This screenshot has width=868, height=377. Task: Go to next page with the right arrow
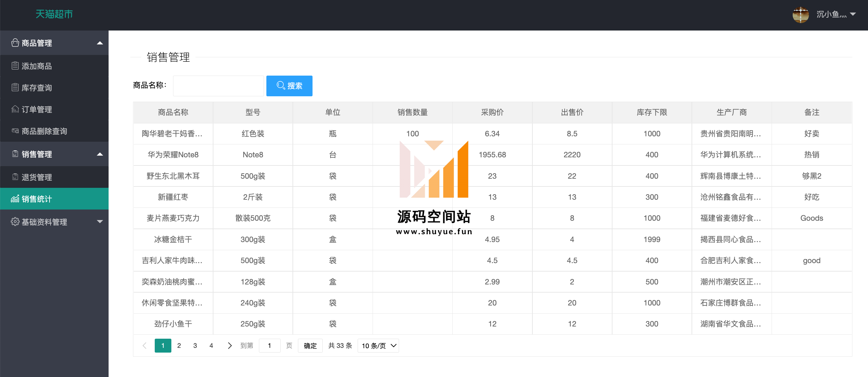pos(230,345)
